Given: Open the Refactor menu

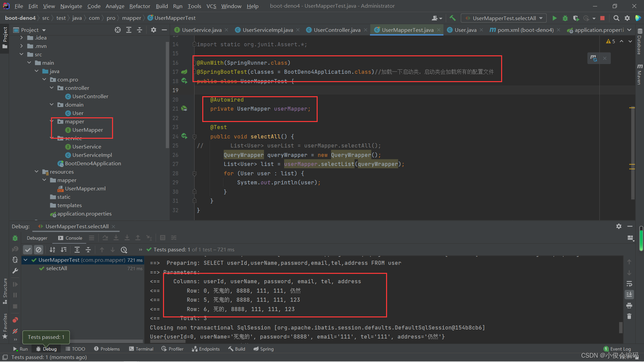Looking at the screenshot, I should pyautogui.click(x=140, y=6).
